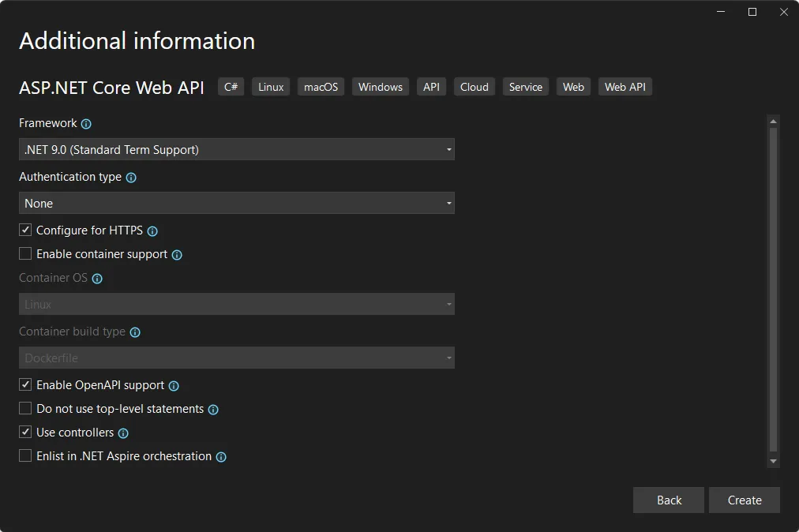Click the info icon beside Configure for HTTPS

153,230
